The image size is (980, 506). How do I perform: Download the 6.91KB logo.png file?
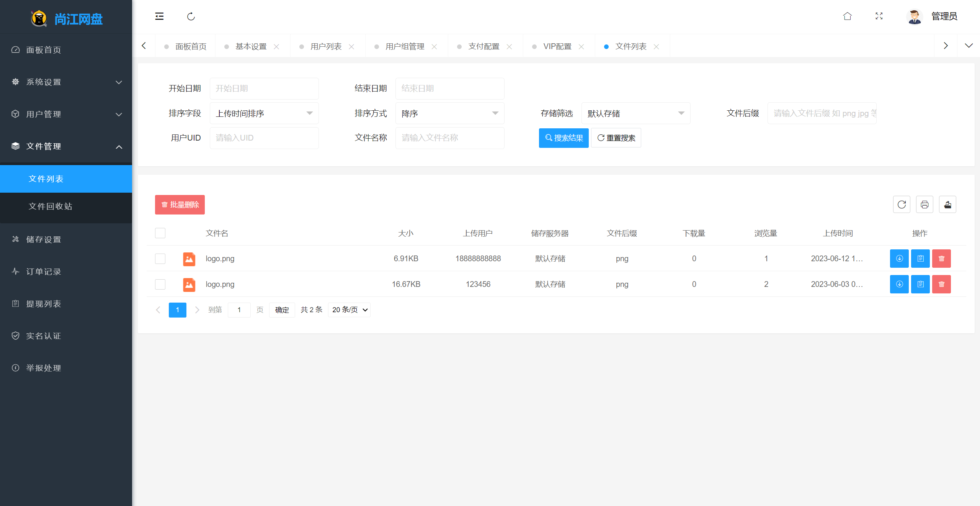[x=899, y=259]
